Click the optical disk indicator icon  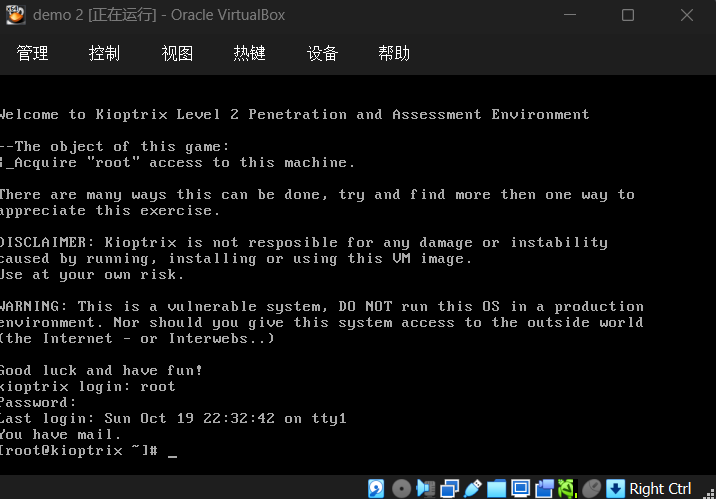pyautogui.click(x=402, y=489)
